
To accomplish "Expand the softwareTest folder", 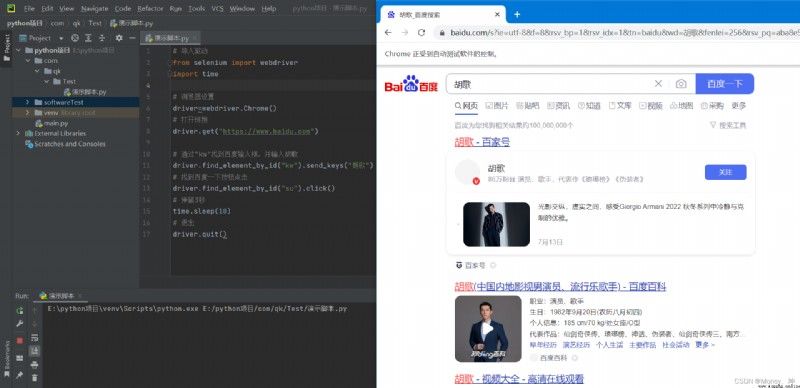I will tap(28, 102).
